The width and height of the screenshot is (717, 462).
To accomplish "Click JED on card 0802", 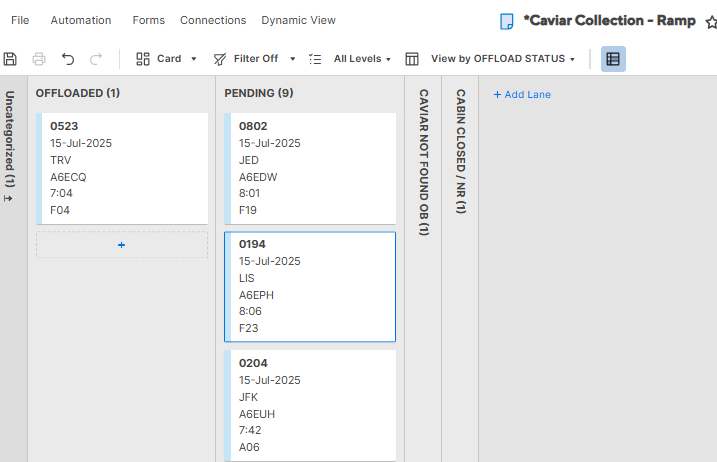I will 249,160.
